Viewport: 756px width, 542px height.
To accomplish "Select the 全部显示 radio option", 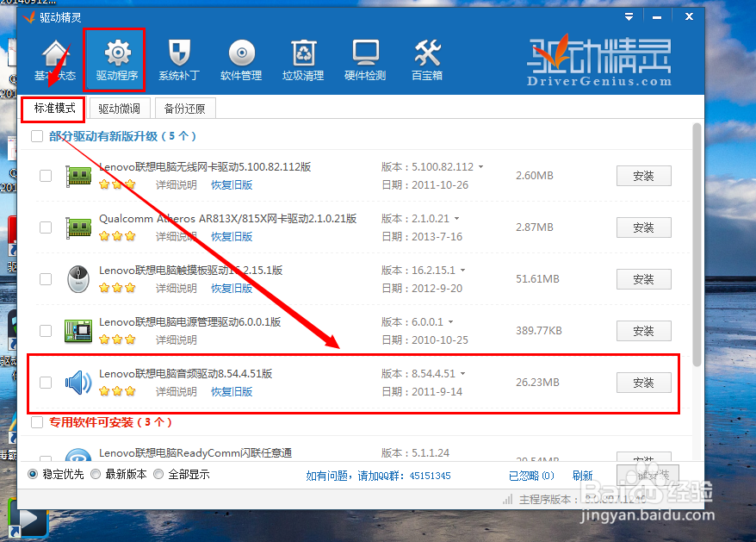I will point(158,475).
